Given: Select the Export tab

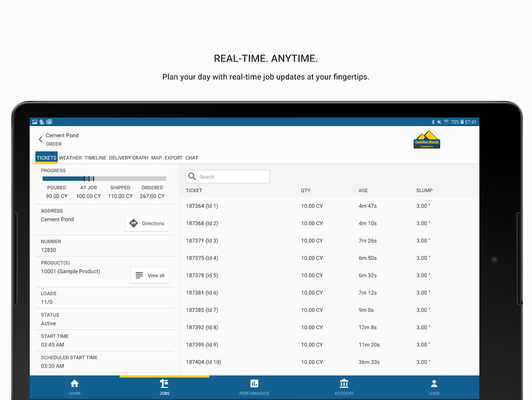Looking at the screenshot, I should 173,158.
